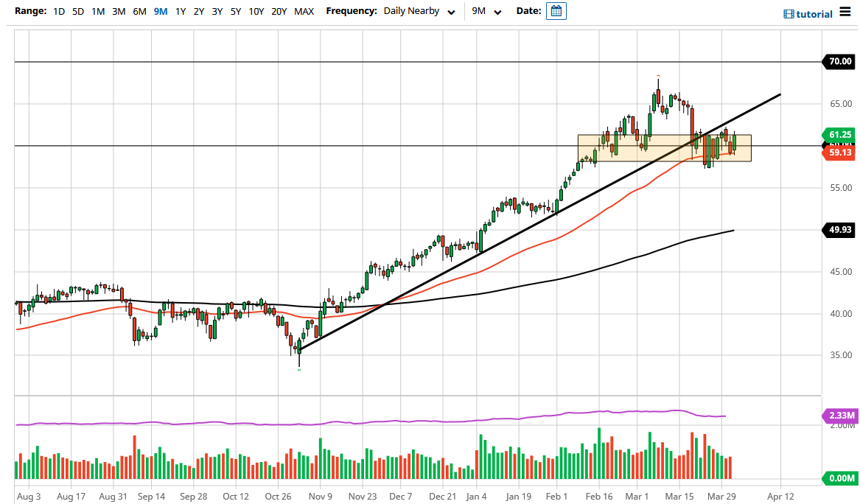Enable the 1D range view
This screenshot has height=504, width=860.
pyautogui.click(x=58, y=11)
